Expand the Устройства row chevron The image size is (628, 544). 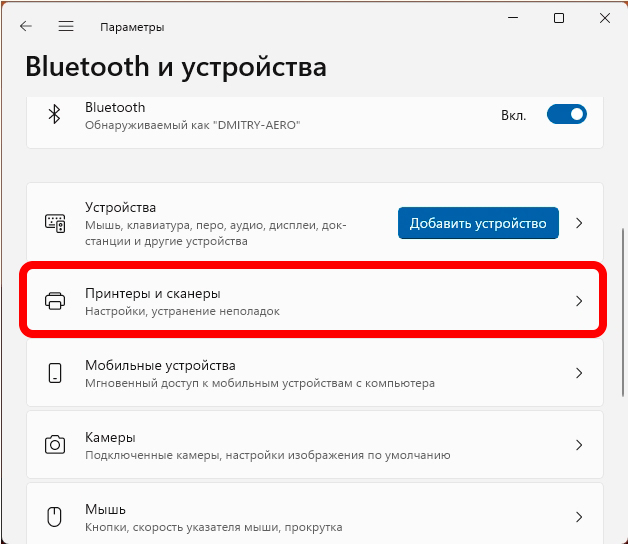click(579, 223)
